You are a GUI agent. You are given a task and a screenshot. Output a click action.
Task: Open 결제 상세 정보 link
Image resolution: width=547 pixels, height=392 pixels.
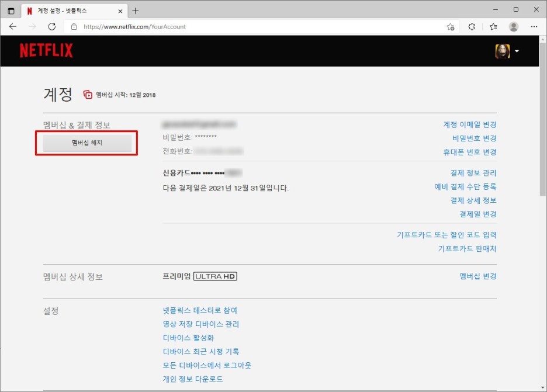click(473, 200)
